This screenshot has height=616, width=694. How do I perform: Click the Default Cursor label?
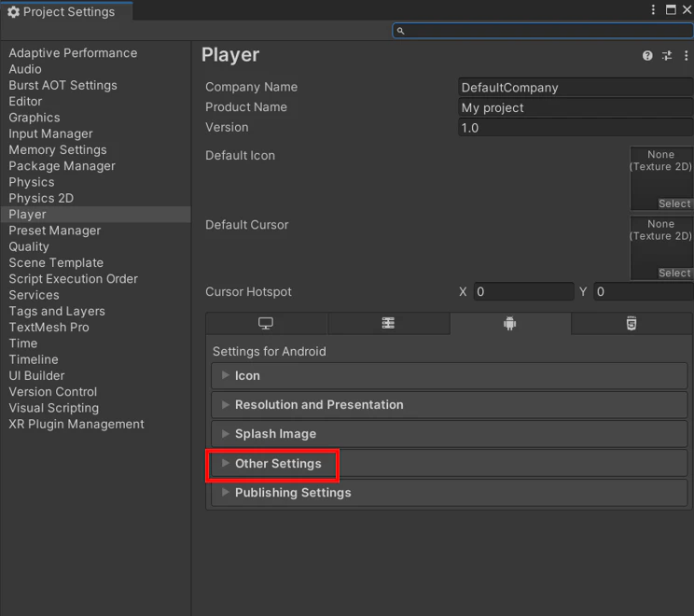[247, 225]
